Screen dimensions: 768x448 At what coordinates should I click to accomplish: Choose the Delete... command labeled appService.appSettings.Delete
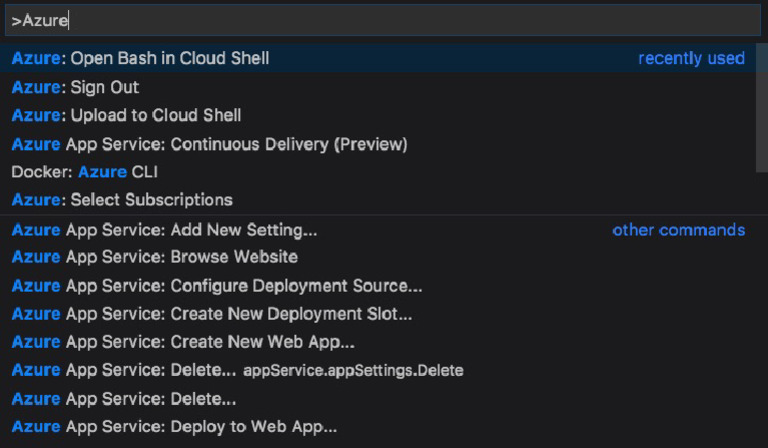[x=378, y=370]
